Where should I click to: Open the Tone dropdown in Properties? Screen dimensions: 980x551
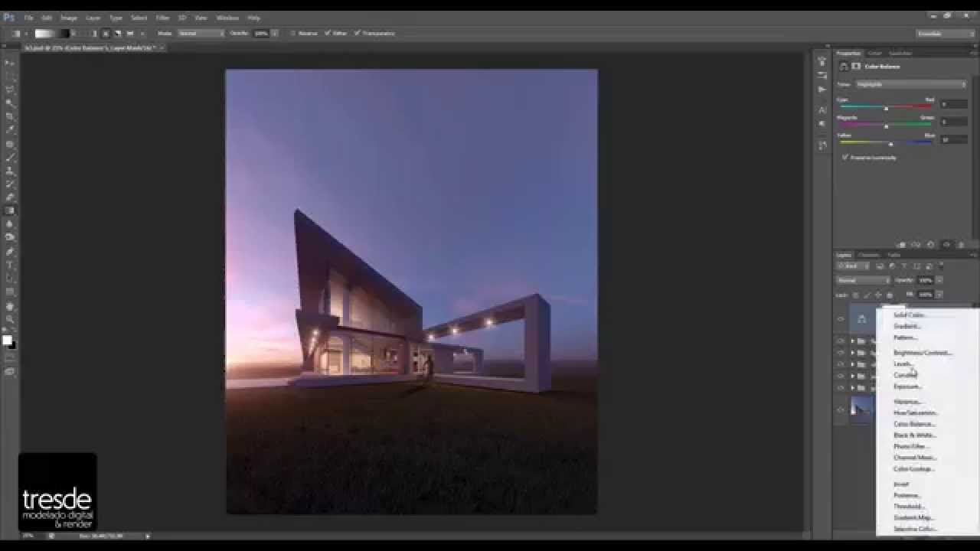click(911, 84)
